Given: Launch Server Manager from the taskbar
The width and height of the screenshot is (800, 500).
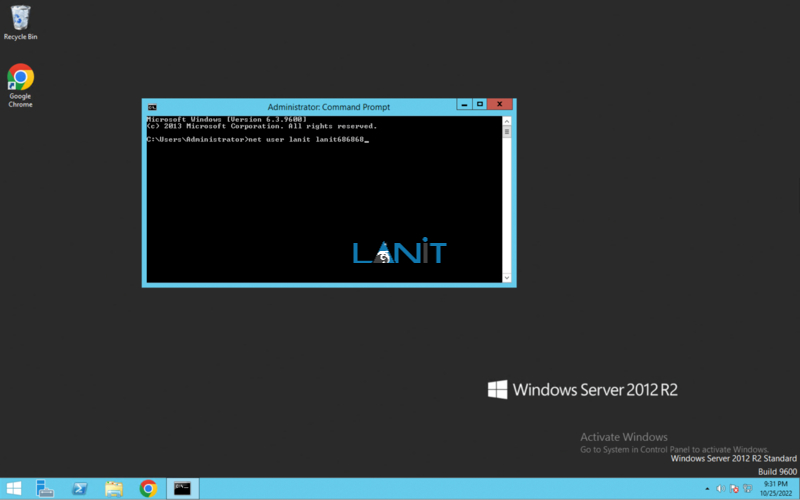Looking at the screenshot, I should [x=45, y=488].
